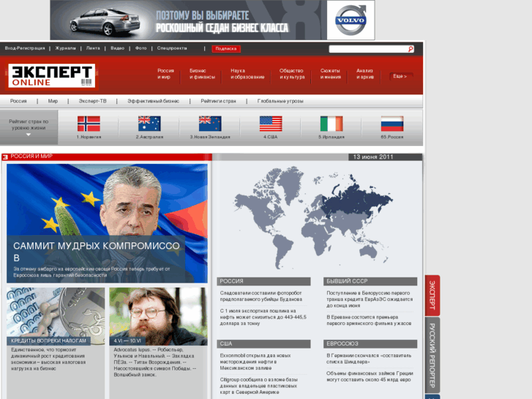Read news on Armenian horror film premiere
532x399 pixels.
pyautogui.click(x=369, y=320)
